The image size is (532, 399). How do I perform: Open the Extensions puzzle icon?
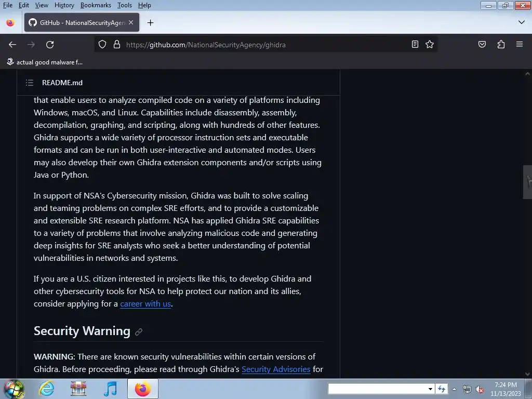coord(501,45)
